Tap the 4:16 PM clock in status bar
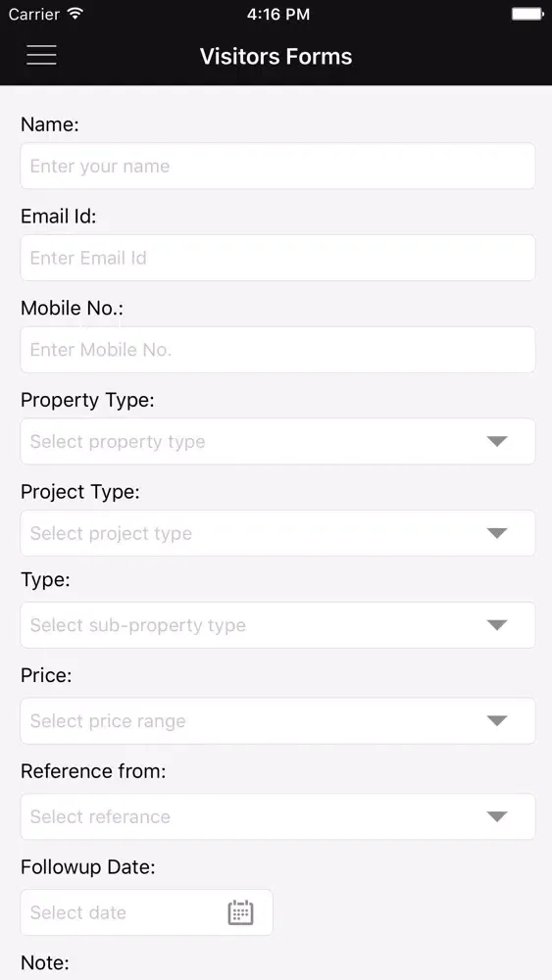 pos(278,14)
